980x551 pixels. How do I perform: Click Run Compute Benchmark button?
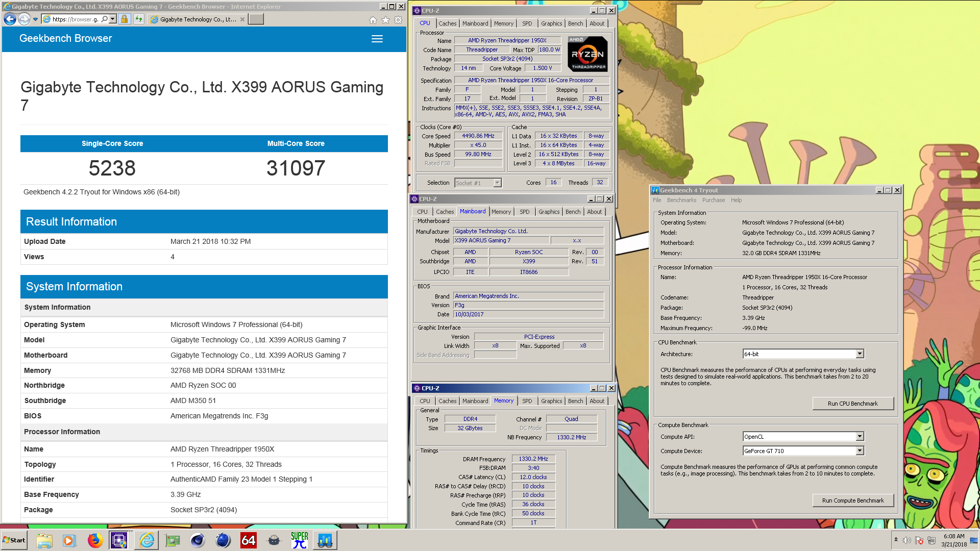tap(853, 500)
